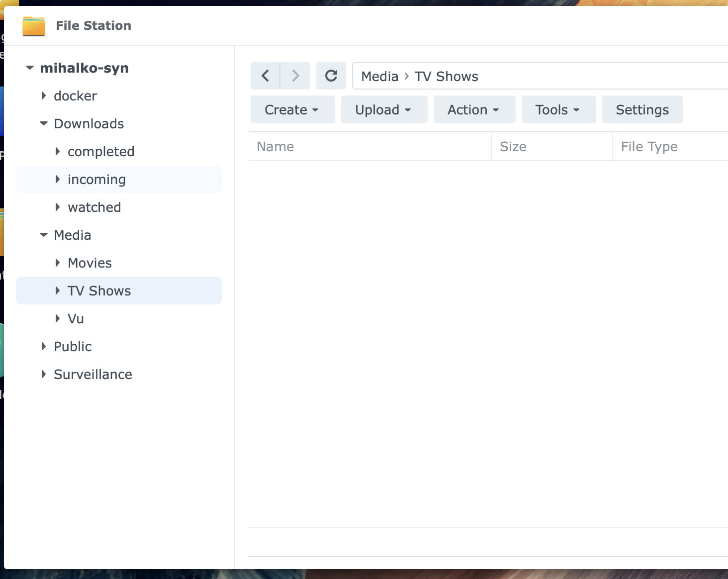Expand the docker folder arrow
Image resolution: width=728 pixels, height=579 pixels.
pyautogui.click(x=44, y=96)
